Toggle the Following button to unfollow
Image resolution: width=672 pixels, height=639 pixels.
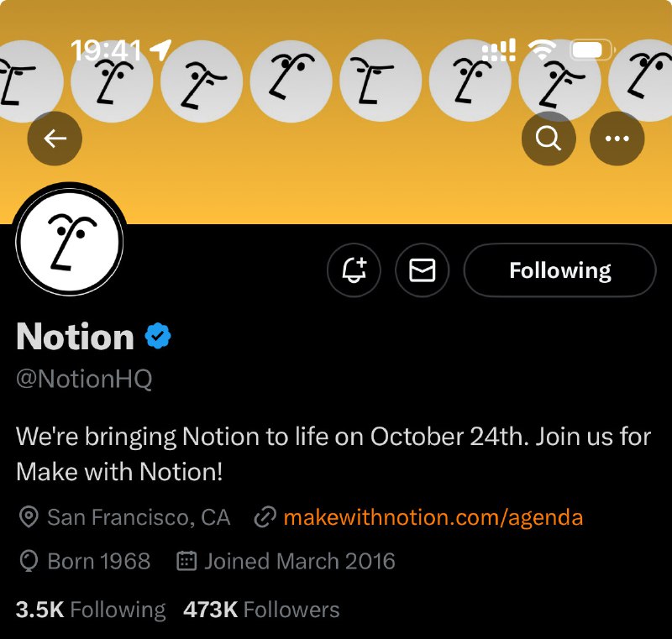(x=559, y=270)
